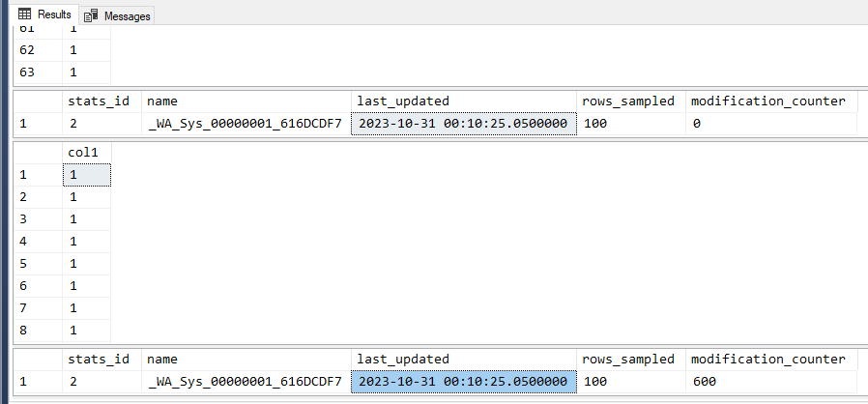The image size is (868, 404).
Task: Select the col1 column header
Action: (86, 153)
